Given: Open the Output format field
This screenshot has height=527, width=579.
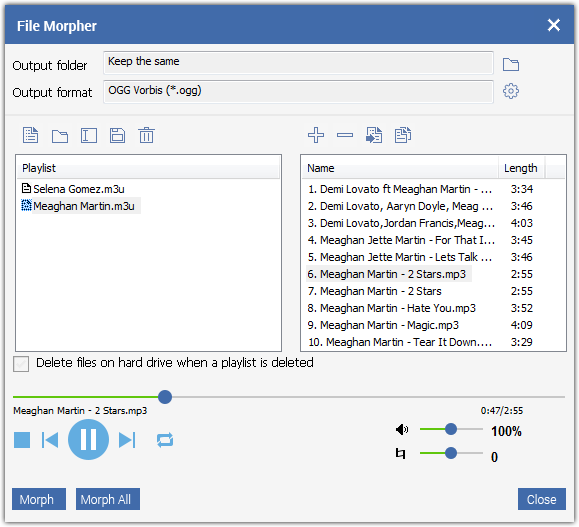Looking at the screenshot, I should 298,91.
